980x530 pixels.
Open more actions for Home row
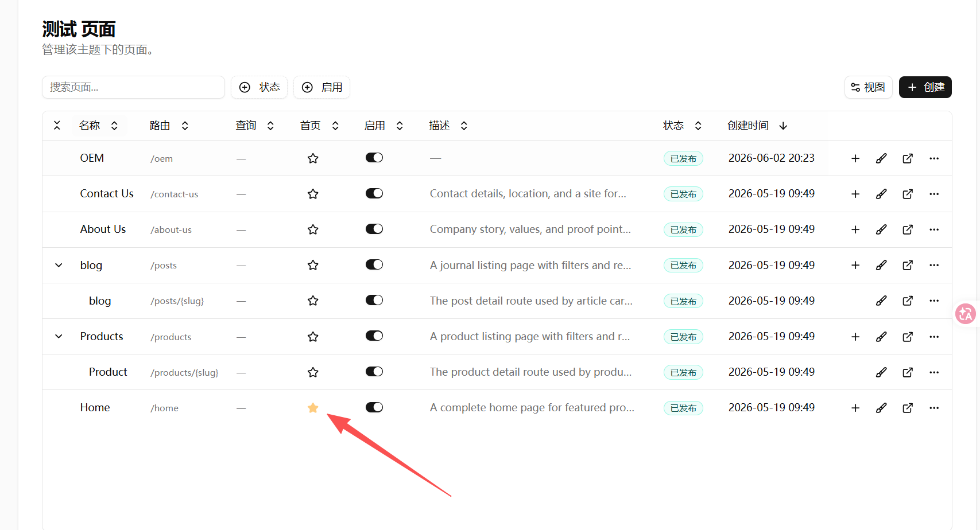click(934, 408)
